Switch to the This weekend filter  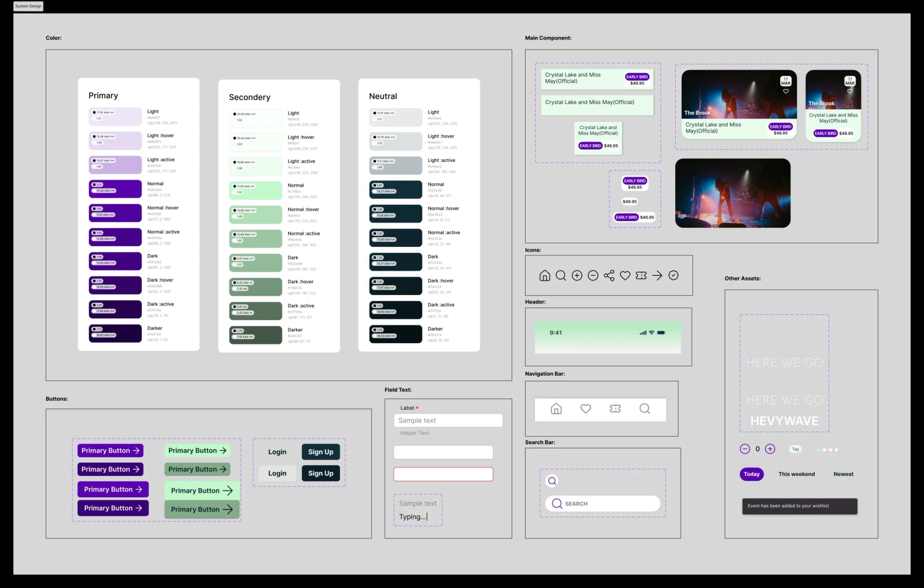pos(796,474)
